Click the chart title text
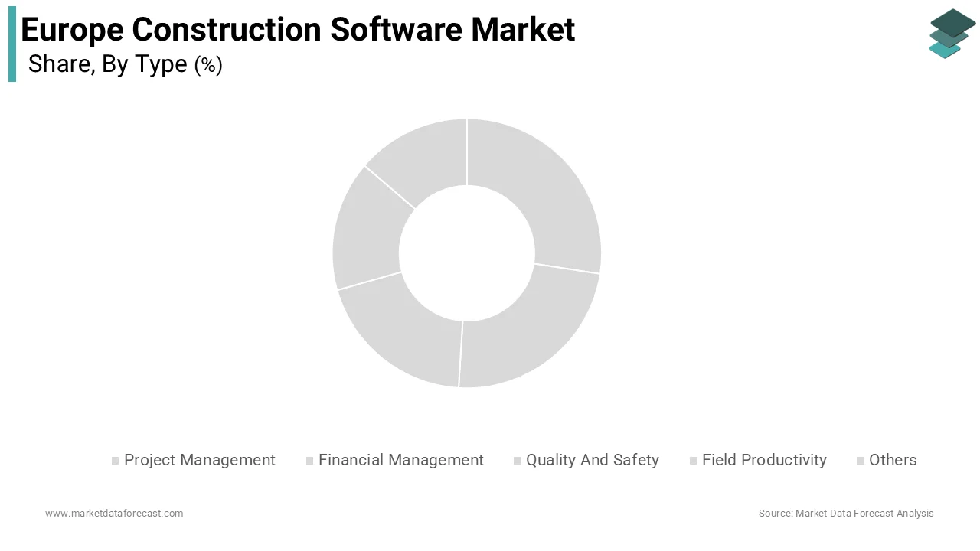 [297, 29]
